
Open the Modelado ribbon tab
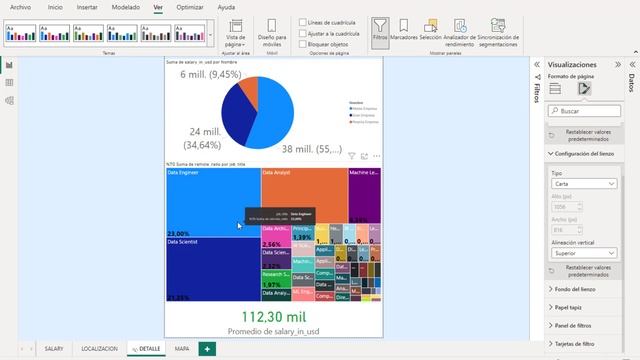click(126, 7)
